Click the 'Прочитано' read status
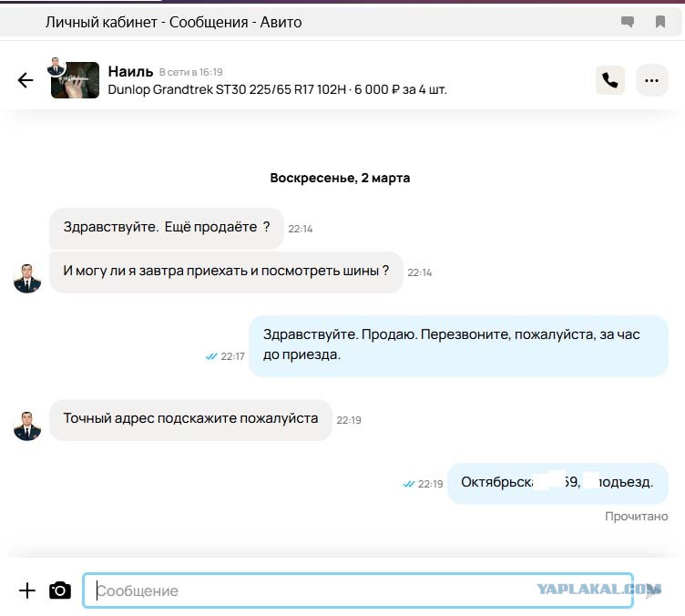The image size is (685, 616). [x=636, y=517]
